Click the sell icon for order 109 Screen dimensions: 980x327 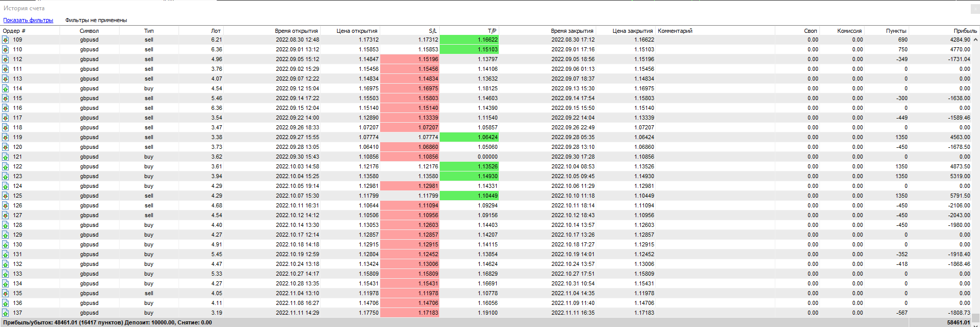5,40
